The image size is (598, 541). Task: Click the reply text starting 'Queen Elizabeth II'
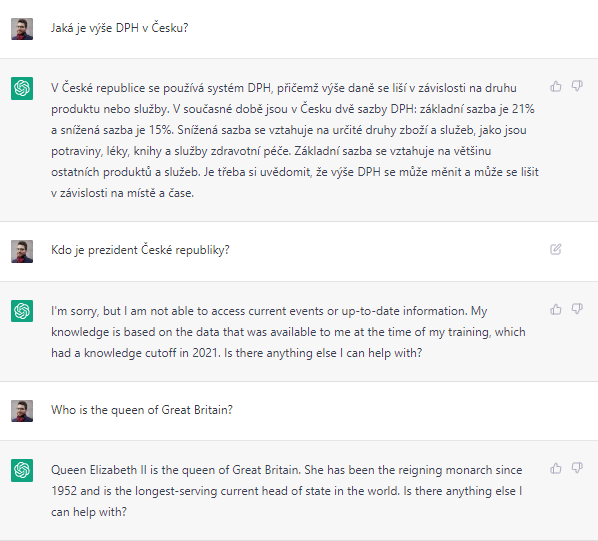[287, 491]
